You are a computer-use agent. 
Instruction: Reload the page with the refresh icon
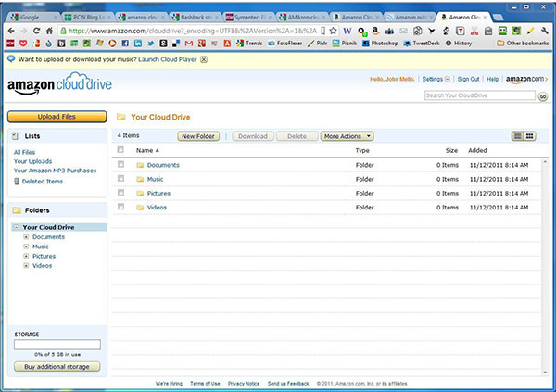pyautogui.click(x=36, y=31)
